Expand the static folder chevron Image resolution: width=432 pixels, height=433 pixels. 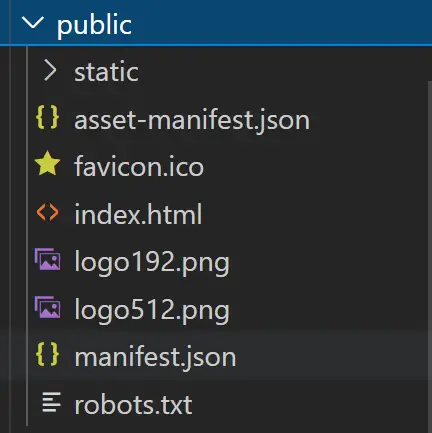point(50,70)
